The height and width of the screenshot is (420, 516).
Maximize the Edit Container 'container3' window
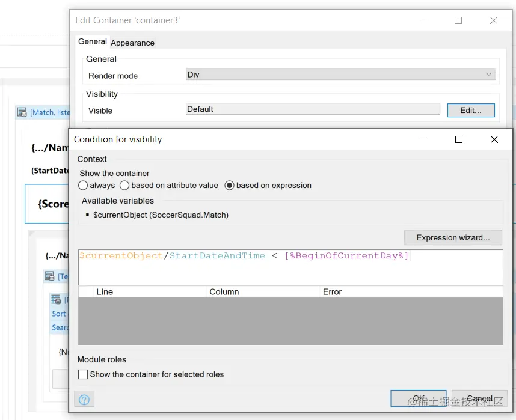click(458, 20)
